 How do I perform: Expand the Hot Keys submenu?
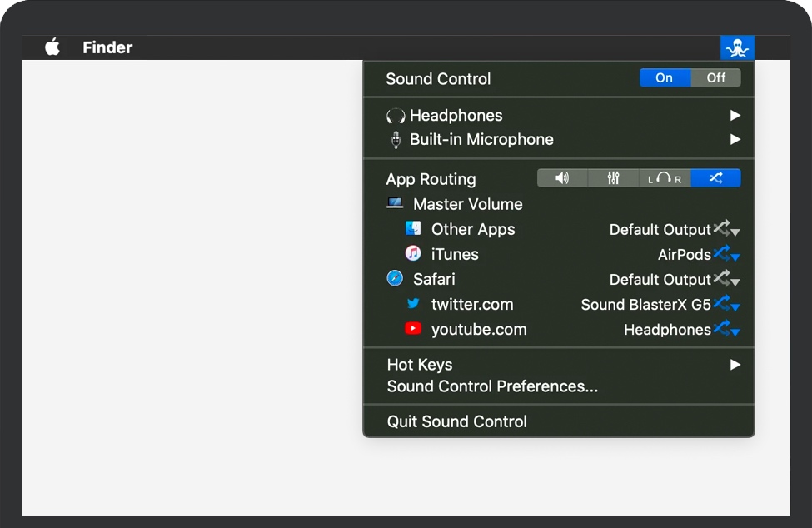point(735,364)
